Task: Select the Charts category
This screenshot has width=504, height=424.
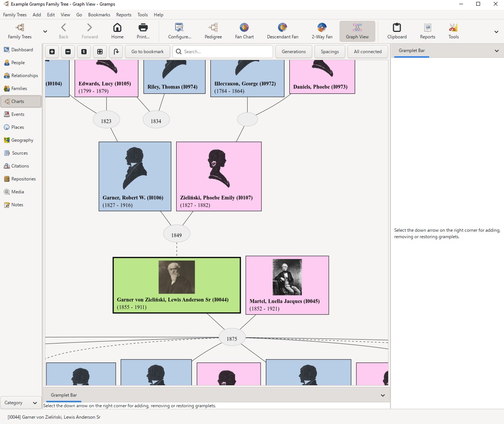Action: click(21, 101)
